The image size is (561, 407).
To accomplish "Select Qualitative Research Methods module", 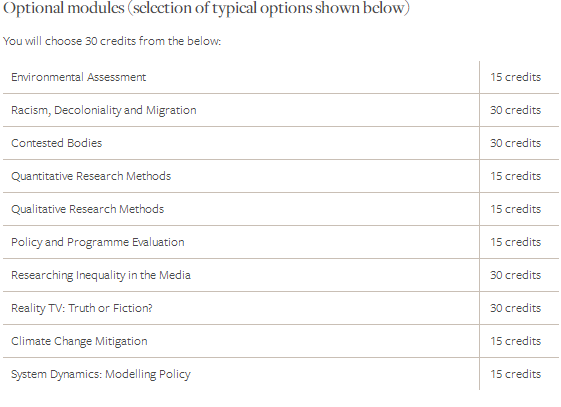I will coord(87,209).
